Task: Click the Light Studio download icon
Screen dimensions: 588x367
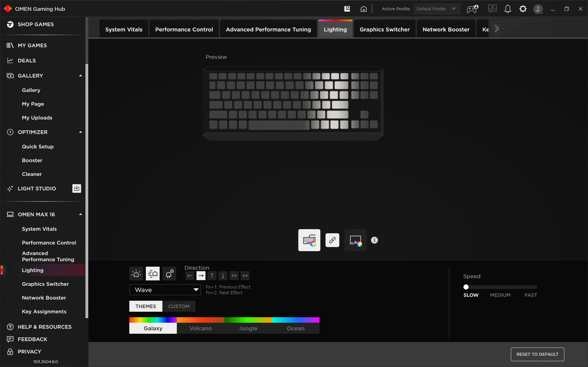Action: click(x=76, y=188)
